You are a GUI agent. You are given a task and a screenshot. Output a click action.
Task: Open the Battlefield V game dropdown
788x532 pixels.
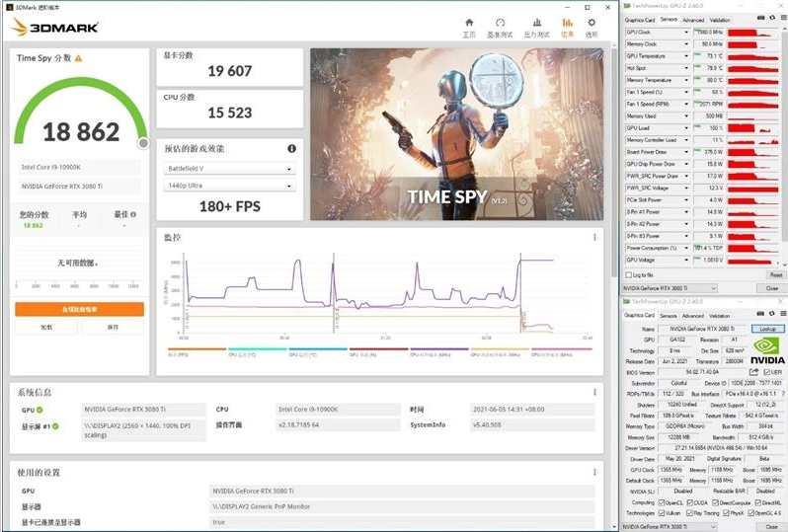coord(229,169)
